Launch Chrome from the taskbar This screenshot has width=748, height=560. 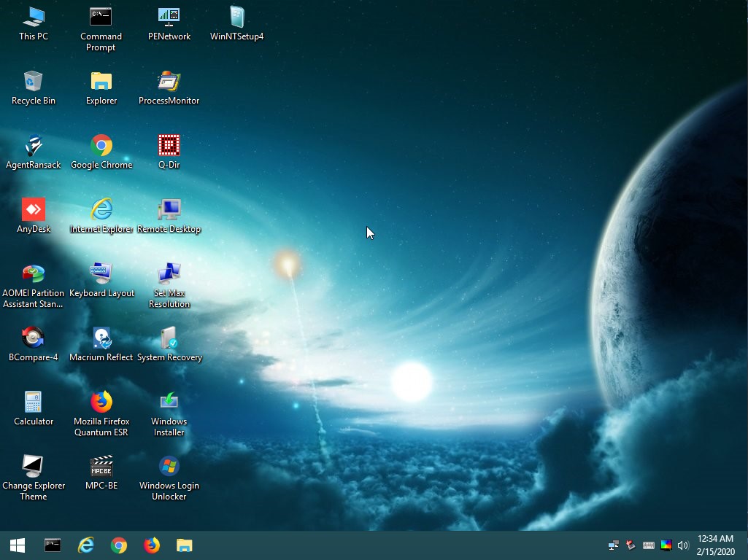[119, 545]
